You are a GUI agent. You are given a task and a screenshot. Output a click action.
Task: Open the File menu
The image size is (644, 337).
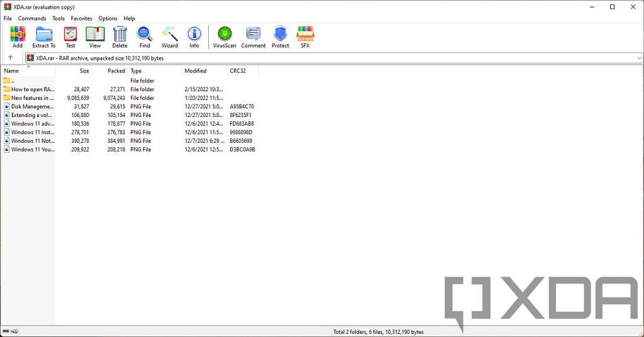8,18
